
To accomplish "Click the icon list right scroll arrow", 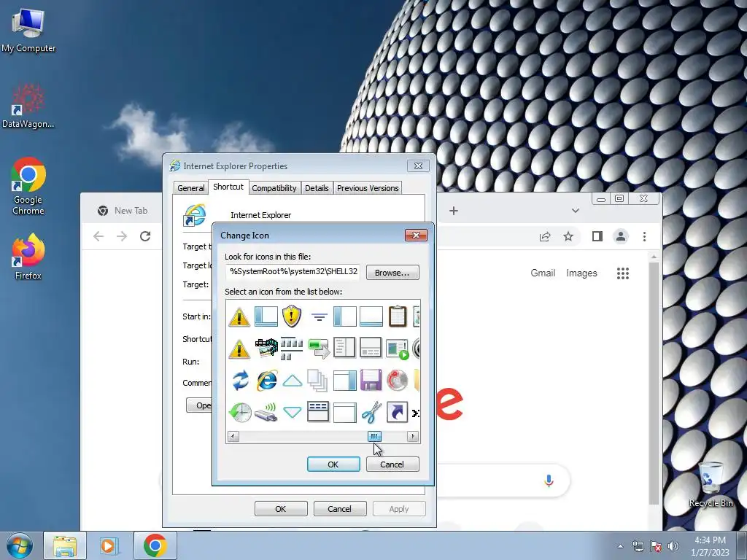I will coord(413,436).
